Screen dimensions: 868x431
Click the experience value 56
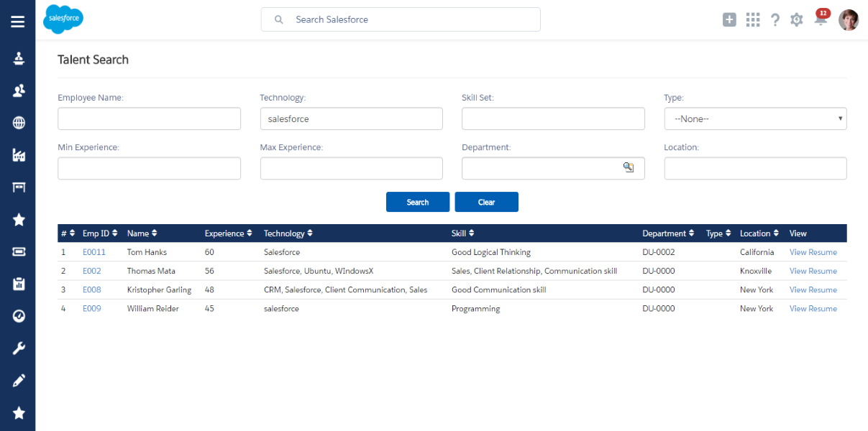pos(209,271)
